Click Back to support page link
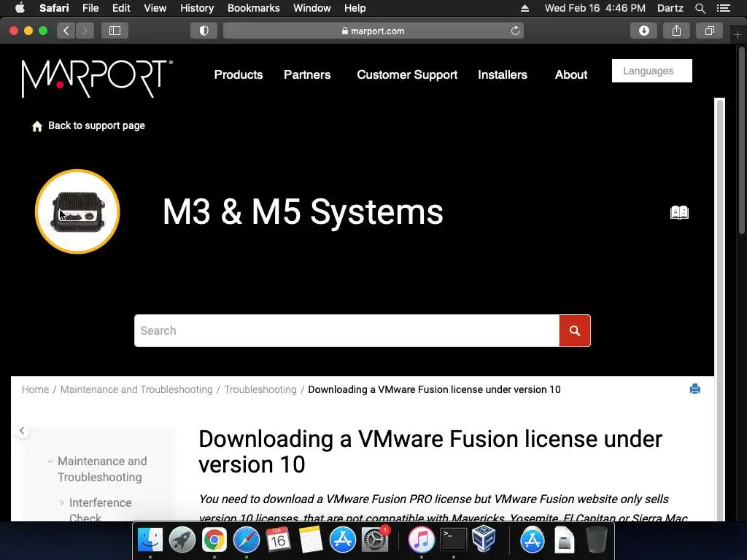 pos(96,125)
